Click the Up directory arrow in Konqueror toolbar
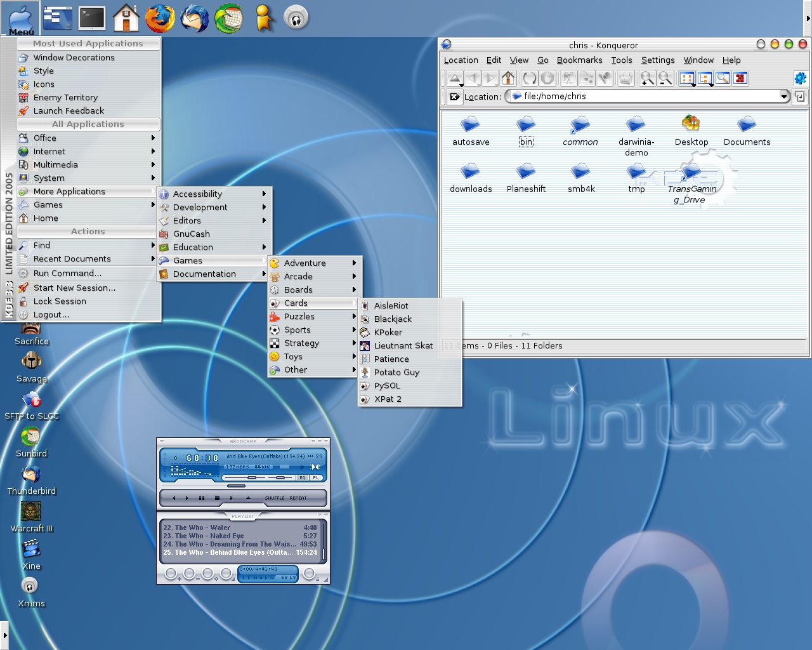 [455, 78]
